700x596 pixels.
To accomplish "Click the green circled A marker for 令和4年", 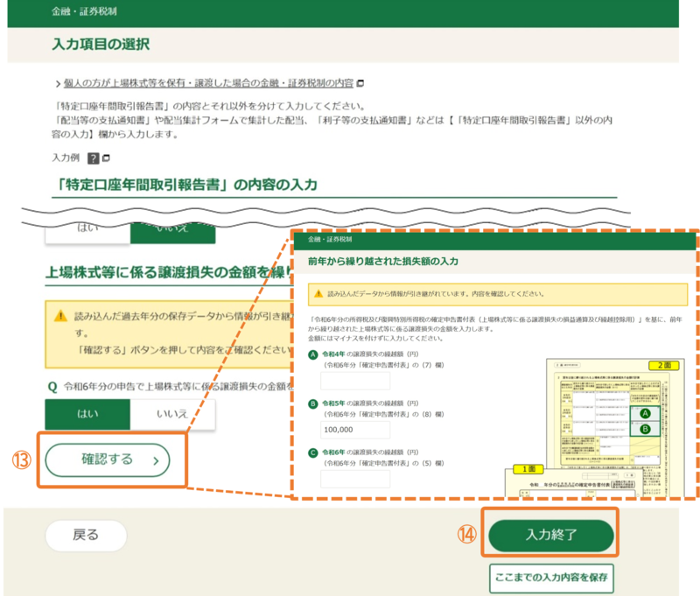I will pos(314,354).
